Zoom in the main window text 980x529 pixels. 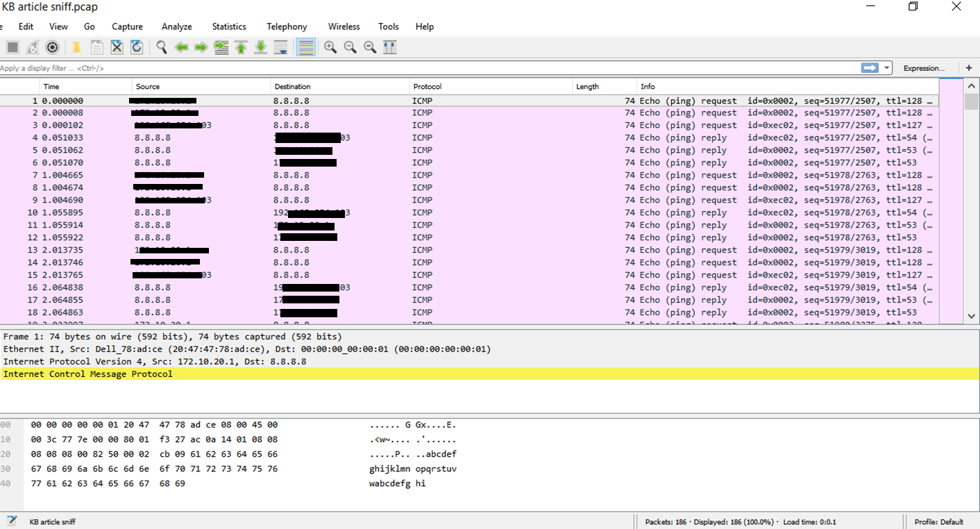click(x=330, y=47)
